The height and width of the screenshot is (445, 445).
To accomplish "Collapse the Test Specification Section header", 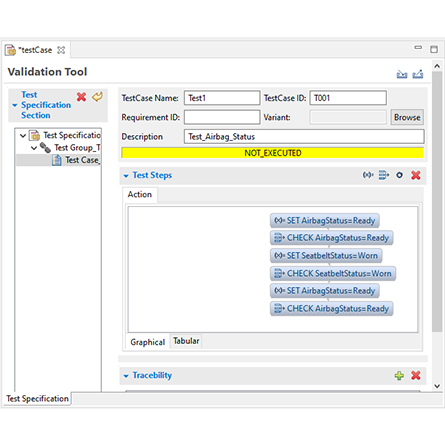I will (x=15, y=105).
